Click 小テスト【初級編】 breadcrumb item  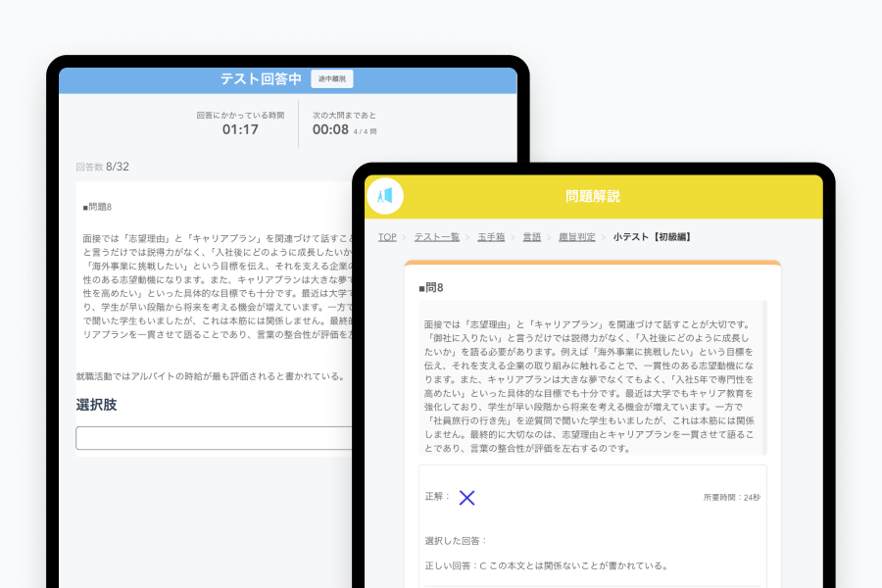tap(652, 237)
